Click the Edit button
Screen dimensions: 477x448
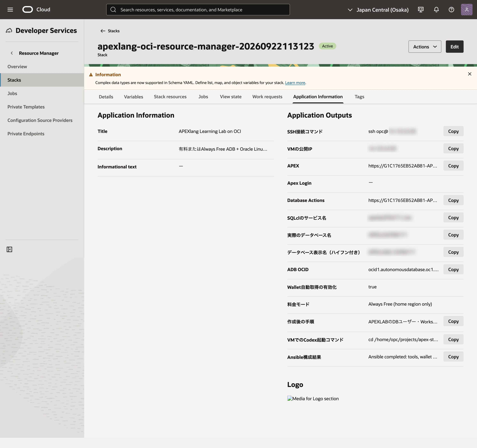(454, 46)
